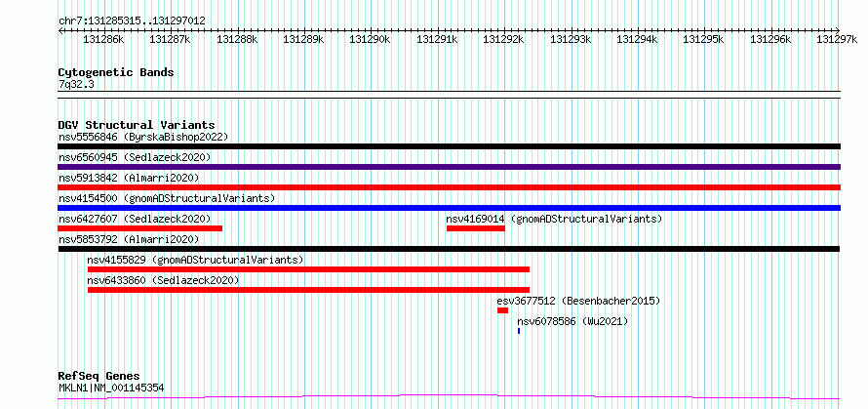Image resolution: width=868 pixels, height=409 pixels.
Task: Click the 131296k ruler tick label
Action: point(770,39)
